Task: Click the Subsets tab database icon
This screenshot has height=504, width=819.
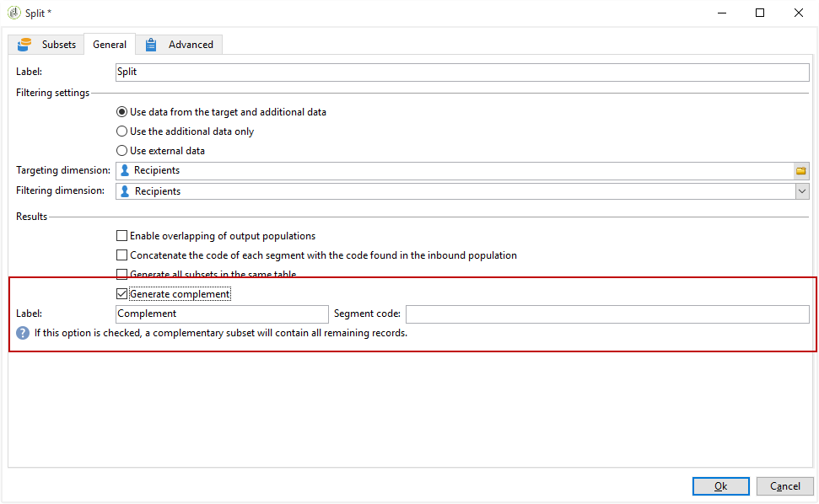Action: (x=24, y=45)
